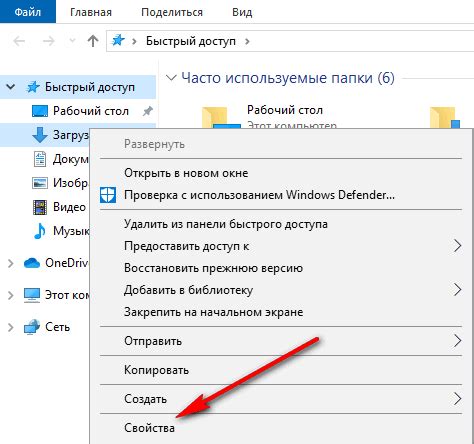Click the back arrow navigation icon
Screen dimensions: 474x444
point(19,41)
